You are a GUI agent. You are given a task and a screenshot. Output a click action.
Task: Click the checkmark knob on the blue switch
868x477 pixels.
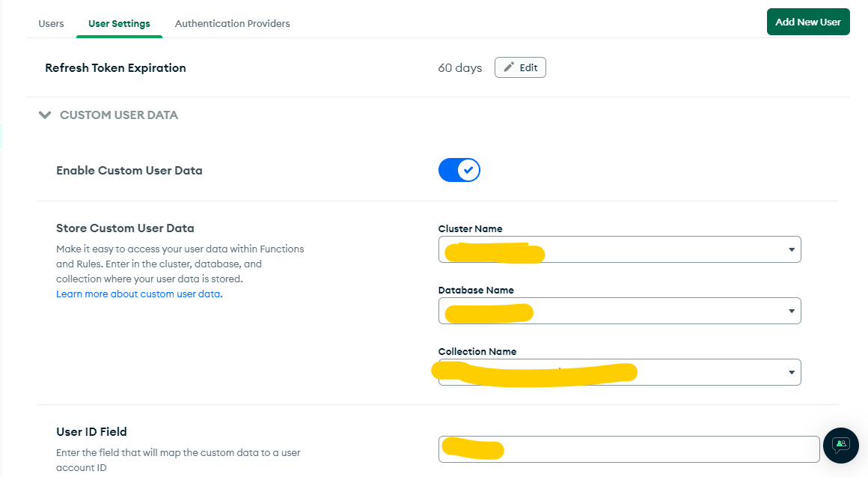coord(468,170)
